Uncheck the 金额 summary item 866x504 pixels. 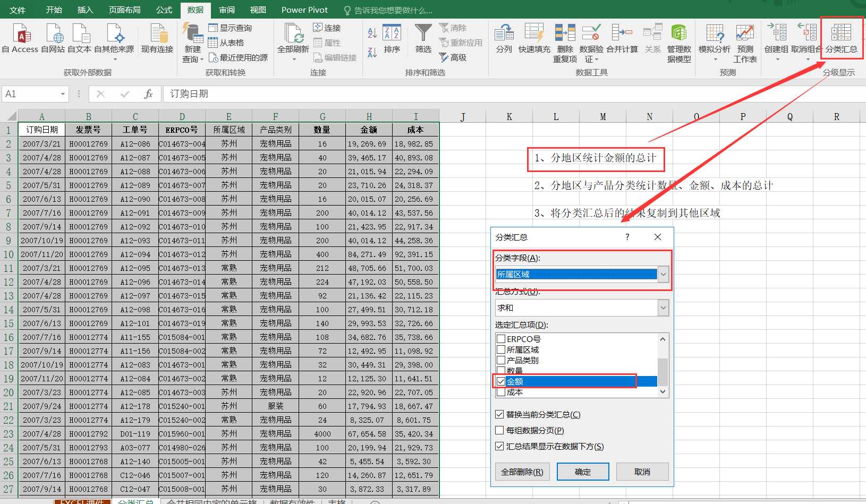click(x=501, y=381)
